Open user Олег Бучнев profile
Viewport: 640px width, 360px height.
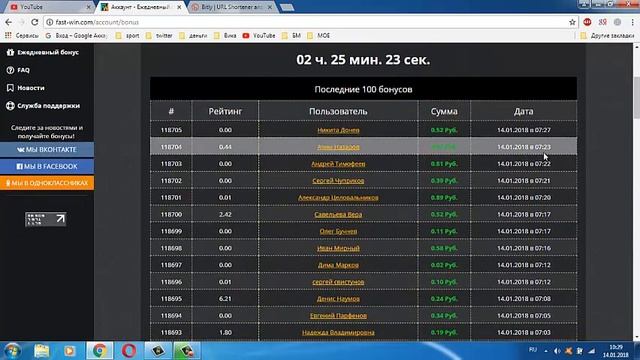(338, 231)
